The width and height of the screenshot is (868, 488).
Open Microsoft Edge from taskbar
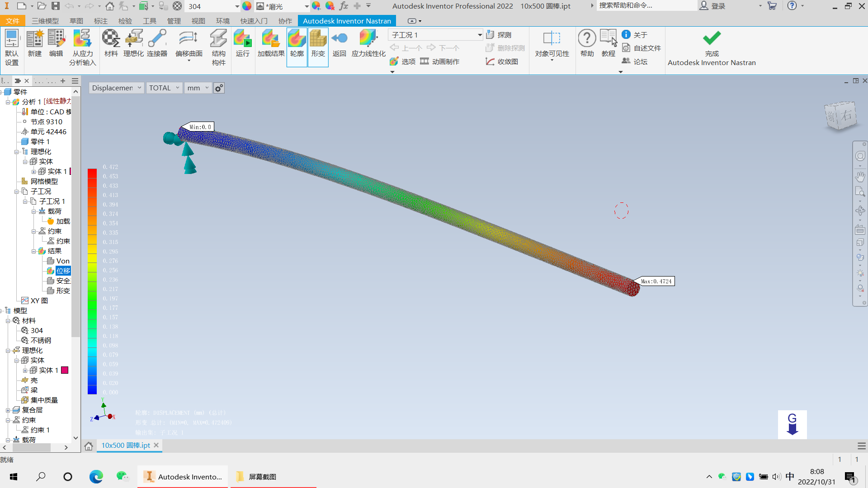96,477
